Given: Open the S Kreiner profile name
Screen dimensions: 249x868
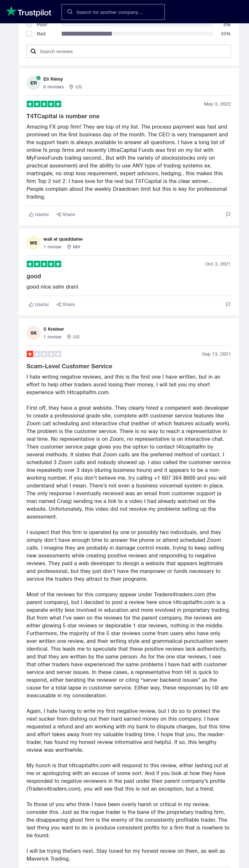Looking at the screenshot, I should pos(53,329).
